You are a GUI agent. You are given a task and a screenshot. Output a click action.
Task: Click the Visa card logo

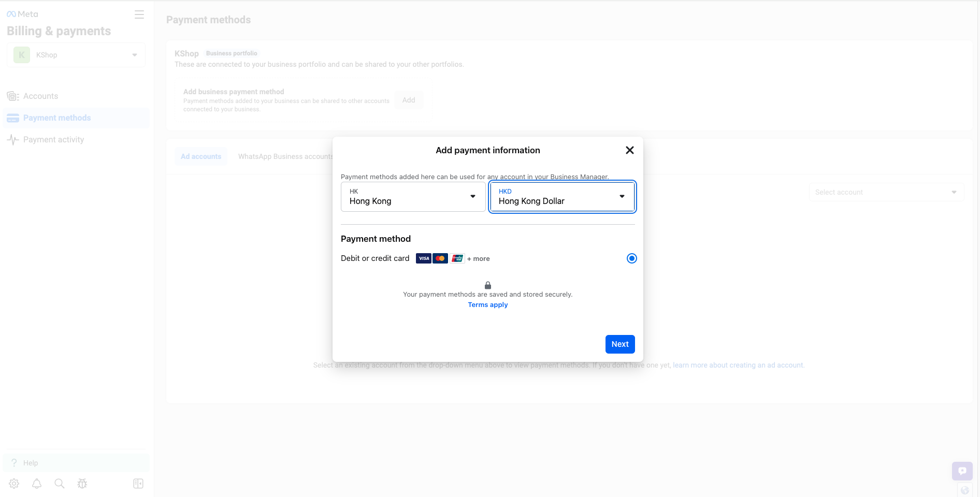(424, 258)
